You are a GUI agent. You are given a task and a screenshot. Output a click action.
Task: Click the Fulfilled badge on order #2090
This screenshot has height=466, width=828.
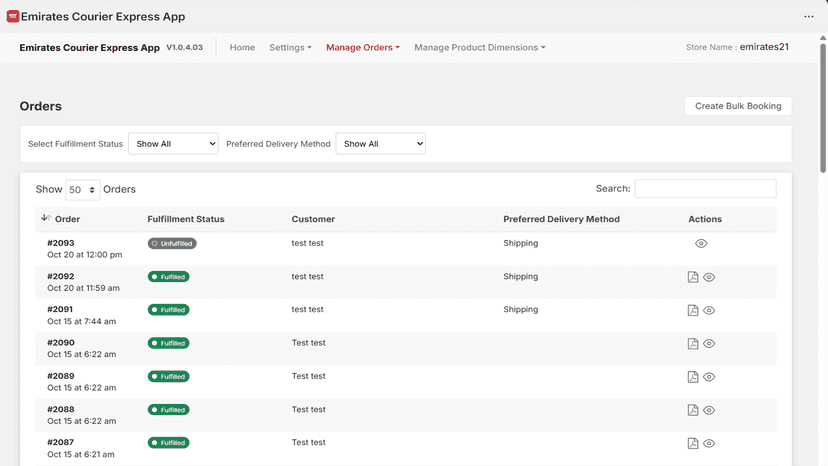tap(168, 343)
